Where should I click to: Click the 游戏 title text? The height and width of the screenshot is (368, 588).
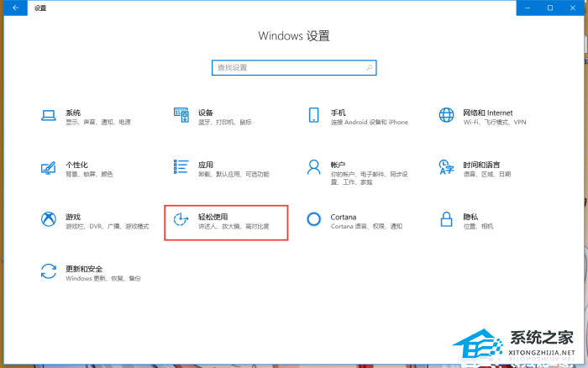click(73, 217)
